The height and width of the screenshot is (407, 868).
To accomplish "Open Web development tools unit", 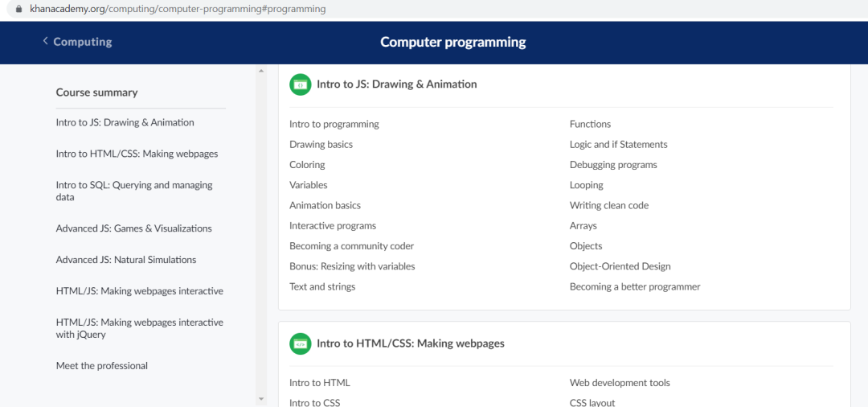I will click(620, 383).
